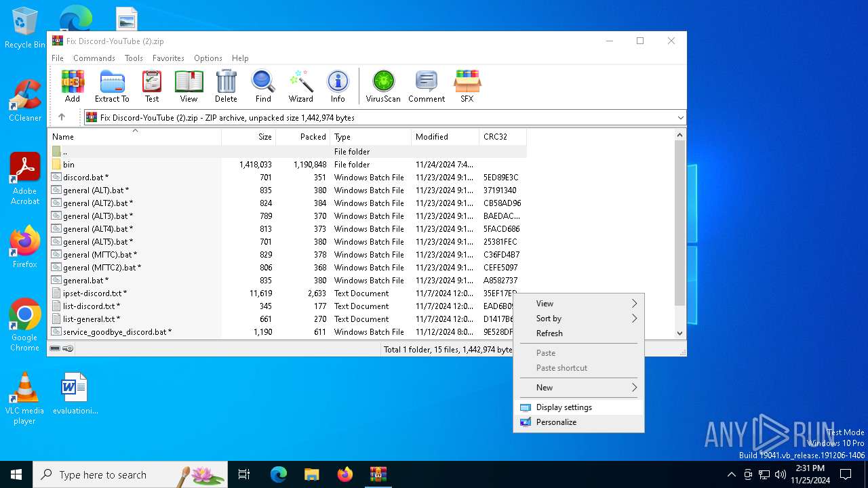Click the up-one-level arrow icon

click(62, 117)
